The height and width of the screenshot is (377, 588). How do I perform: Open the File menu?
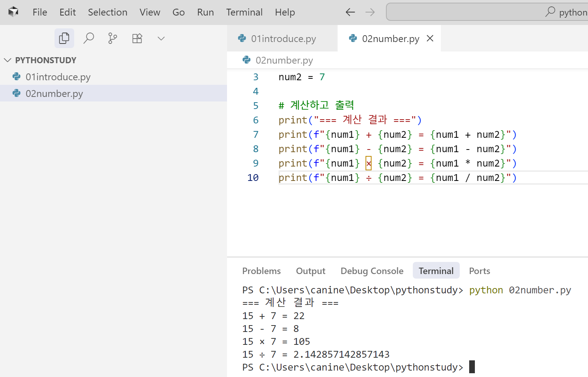coord(40,12)
